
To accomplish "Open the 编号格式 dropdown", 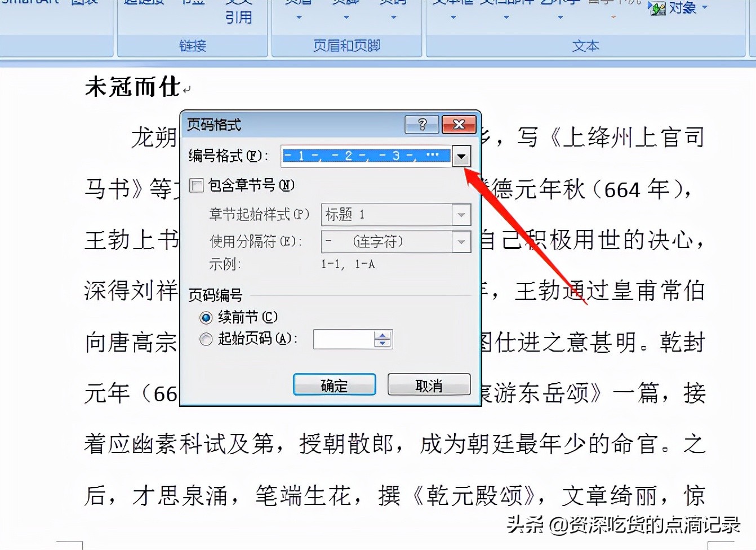I will click(461, 156).
